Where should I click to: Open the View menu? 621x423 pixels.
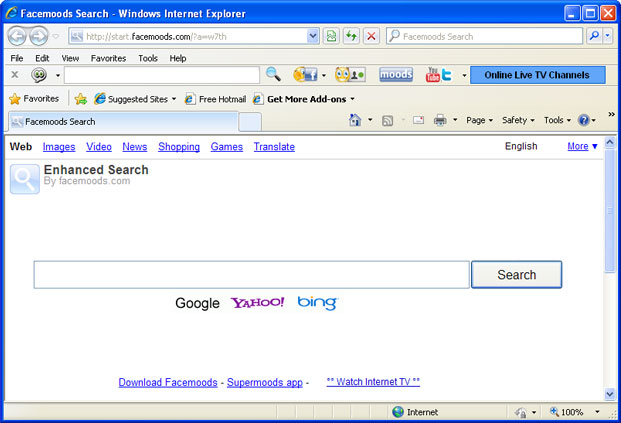coord(70,58)
